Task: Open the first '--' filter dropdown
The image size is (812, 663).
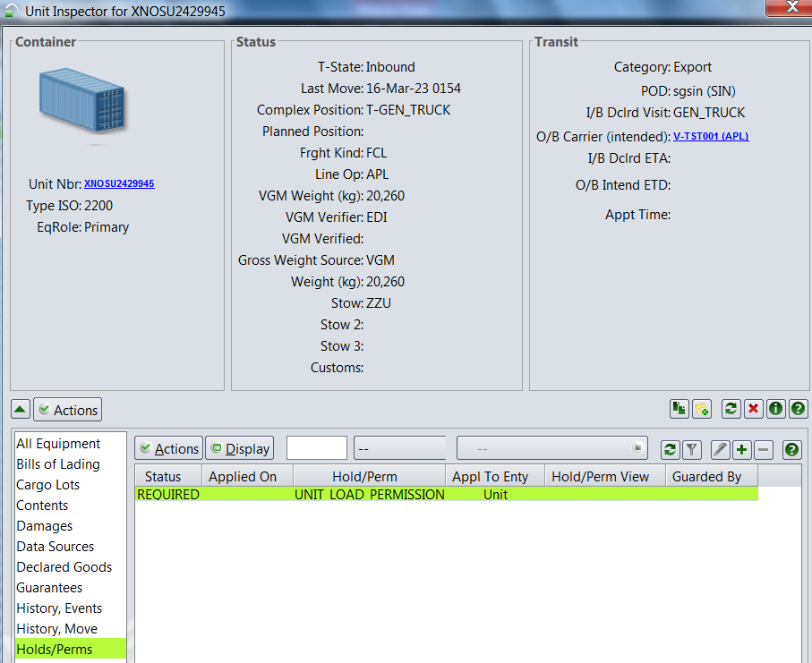Action: pyautogui.click(x=400, y=448)
